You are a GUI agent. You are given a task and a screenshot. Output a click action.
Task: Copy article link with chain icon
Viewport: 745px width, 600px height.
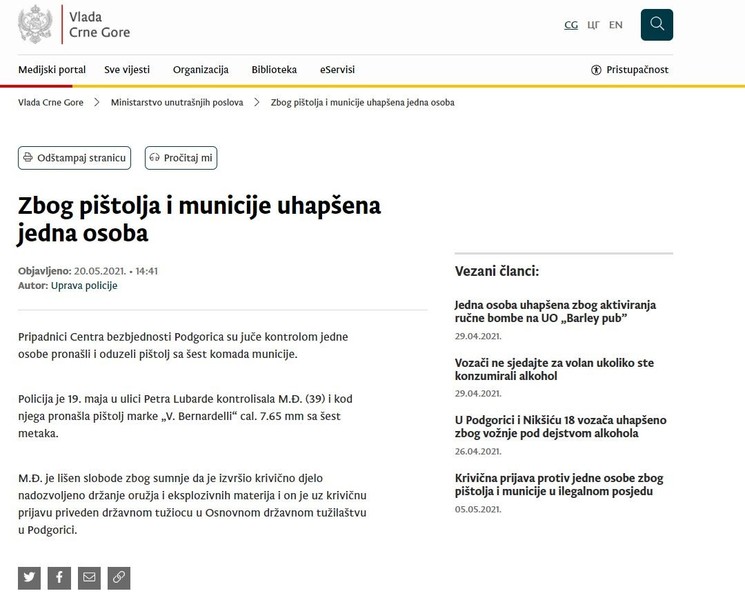119,578
